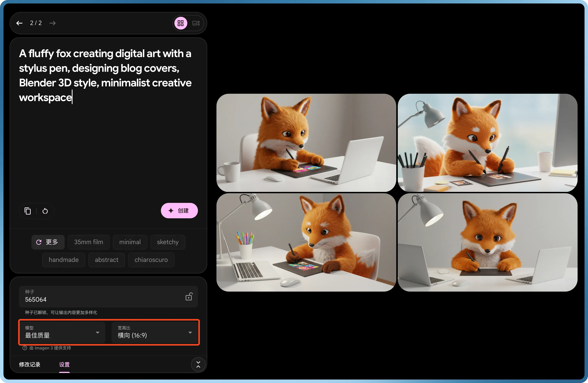The width and height of the screenshot is (588, 383).
Task: Select the chiaroscuro style chip
Action: pyautogui.click(x=151, y=260)
